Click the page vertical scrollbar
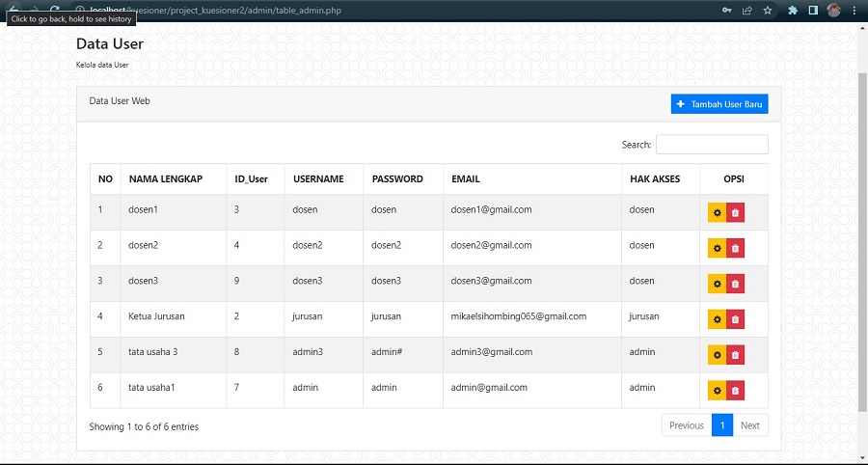 point(862,241)
